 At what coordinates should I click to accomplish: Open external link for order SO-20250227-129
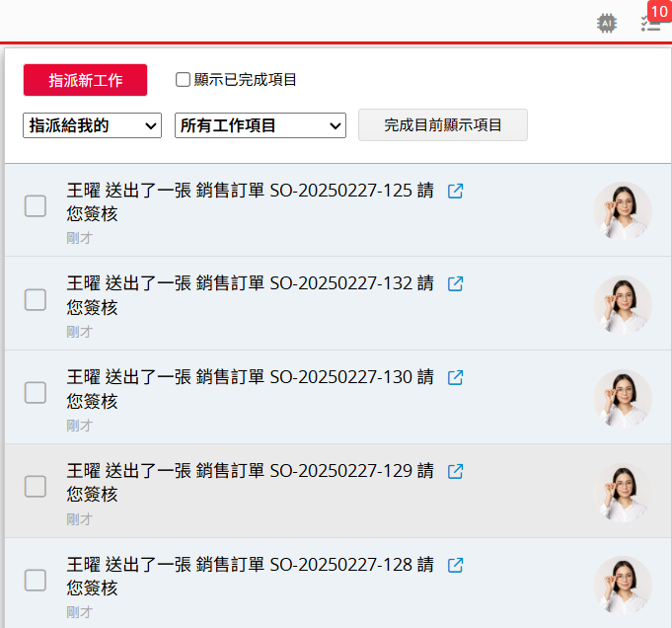click(x=455, y=471)
